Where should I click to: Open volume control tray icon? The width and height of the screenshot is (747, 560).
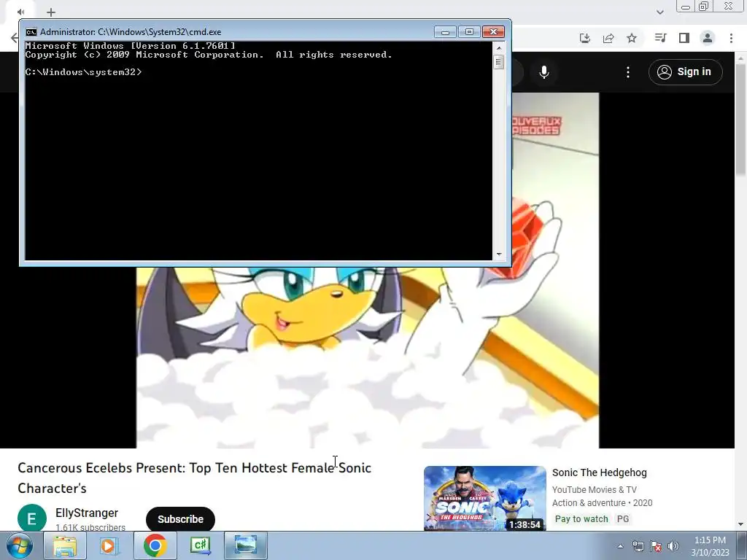[x=673, y=546]
